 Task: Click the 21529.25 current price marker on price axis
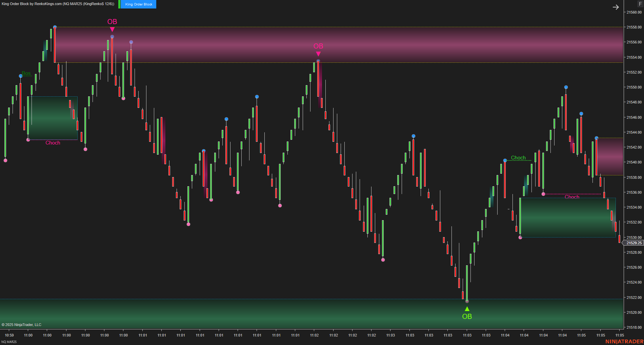(632, 243)
